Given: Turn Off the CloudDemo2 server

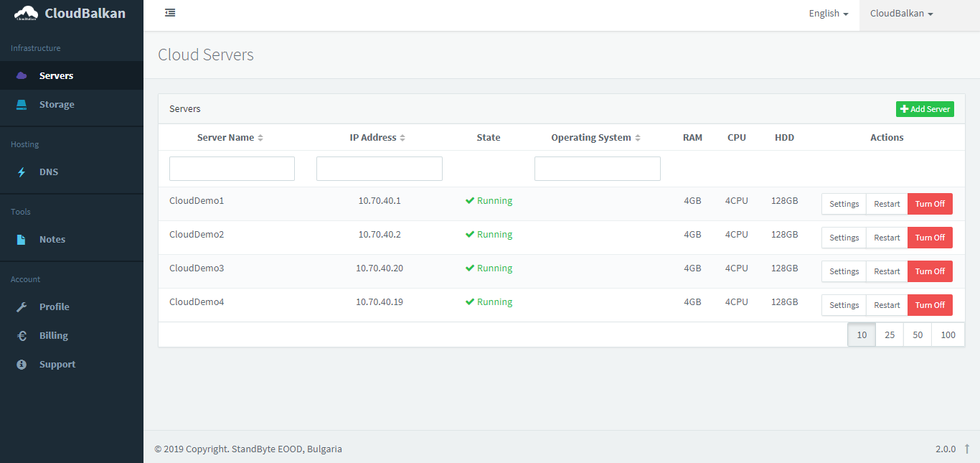Looking at the screenshot, I should [x=930, y=238].
